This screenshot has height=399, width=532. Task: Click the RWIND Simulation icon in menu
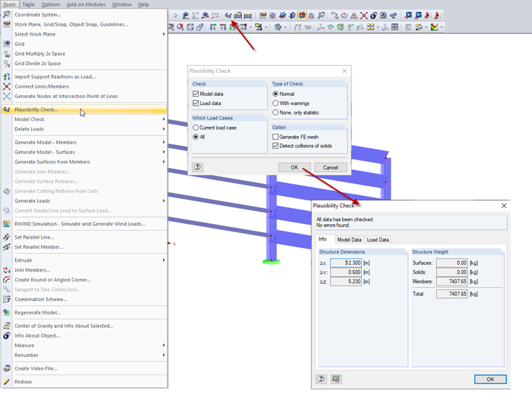tap(6, 224)
